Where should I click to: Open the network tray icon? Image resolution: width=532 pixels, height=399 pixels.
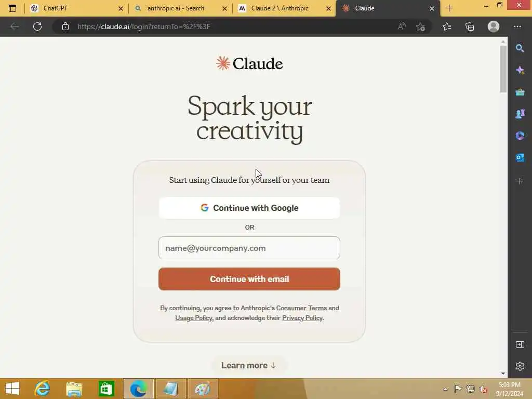click(470, 389)
